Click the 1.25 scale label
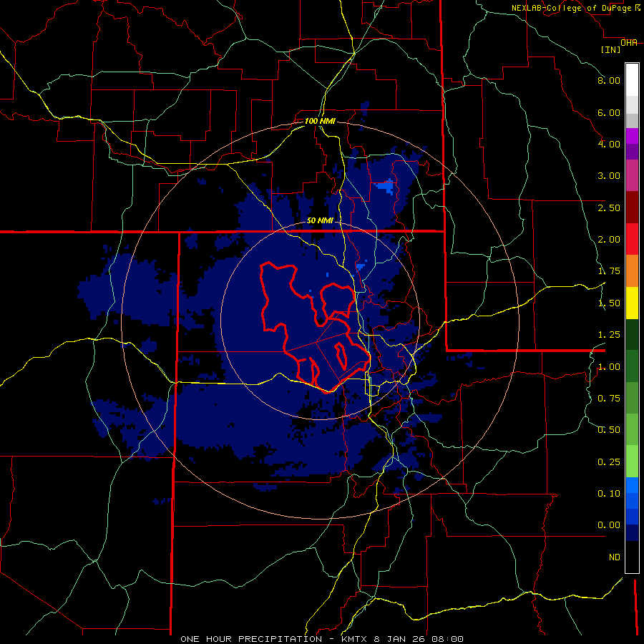 (x=609, y=335)
